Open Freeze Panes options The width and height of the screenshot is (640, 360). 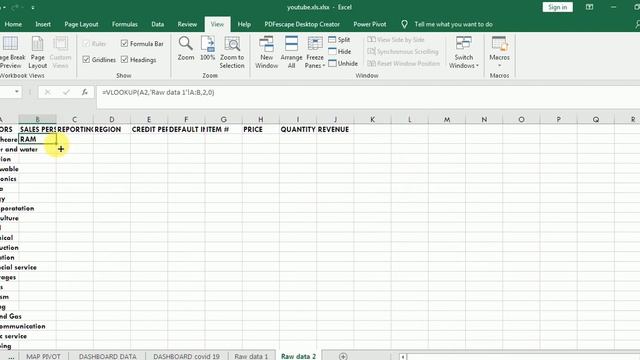pyautogui.click(x=315, y=52)
